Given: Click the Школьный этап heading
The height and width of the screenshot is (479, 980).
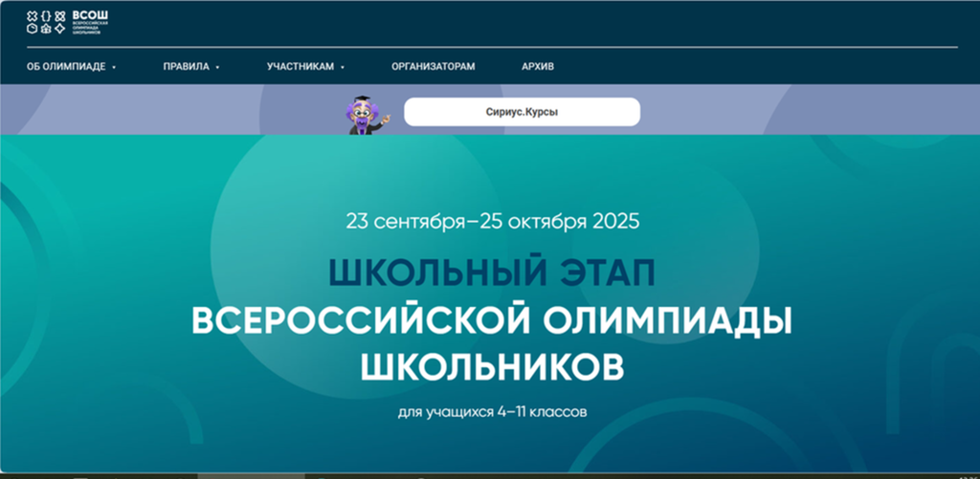Looking at the screenshot, I should click(x=491, y=273).
